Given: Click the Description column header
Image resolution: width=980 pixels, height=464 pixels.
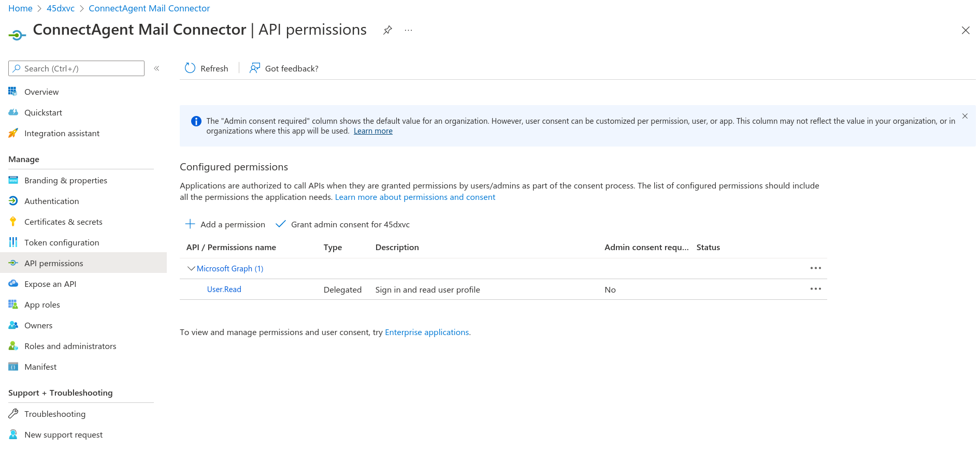Looking at the screenshot, I should pyautogui.click(x=397, y=247).
